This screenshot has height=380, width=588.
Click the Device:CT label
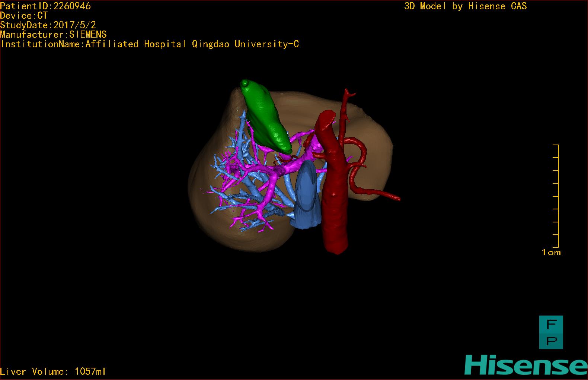(x=24, y=16)
